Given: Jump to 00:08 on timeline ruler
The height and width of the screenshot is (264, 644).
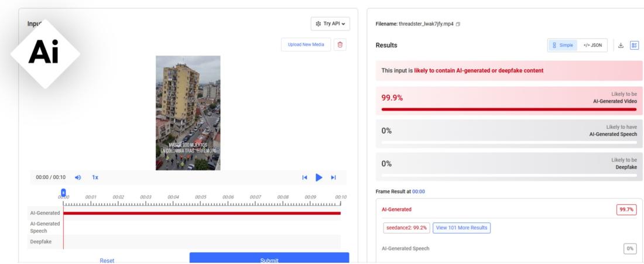Looking at the screenshot, I should click(x=283, y=197).
